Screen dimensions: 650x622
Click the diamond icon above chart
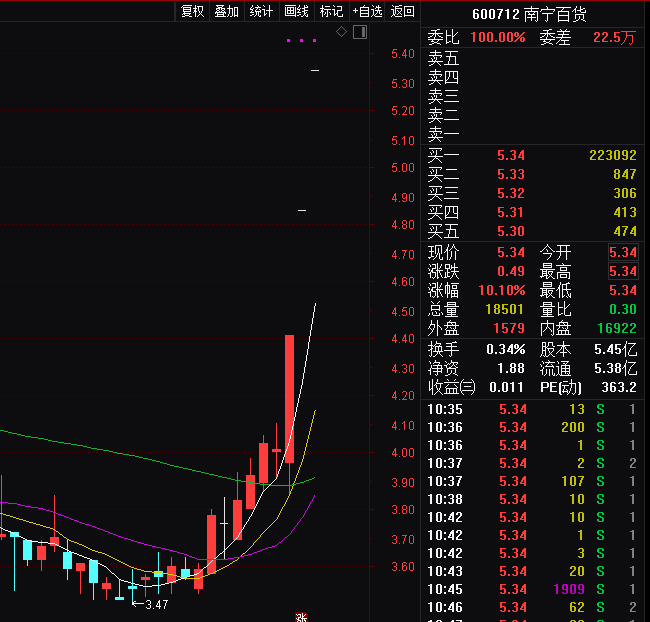coord(341,32)
